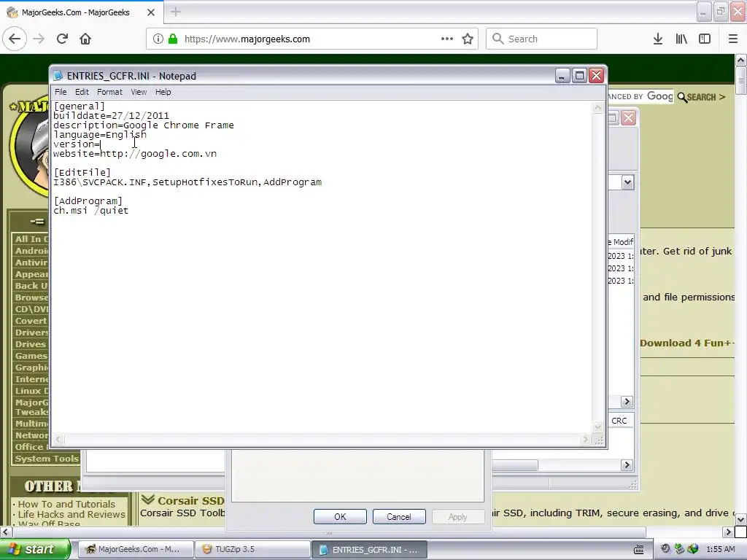Click the green secure padlock icon
747x560 pixels.
point(173,39)
